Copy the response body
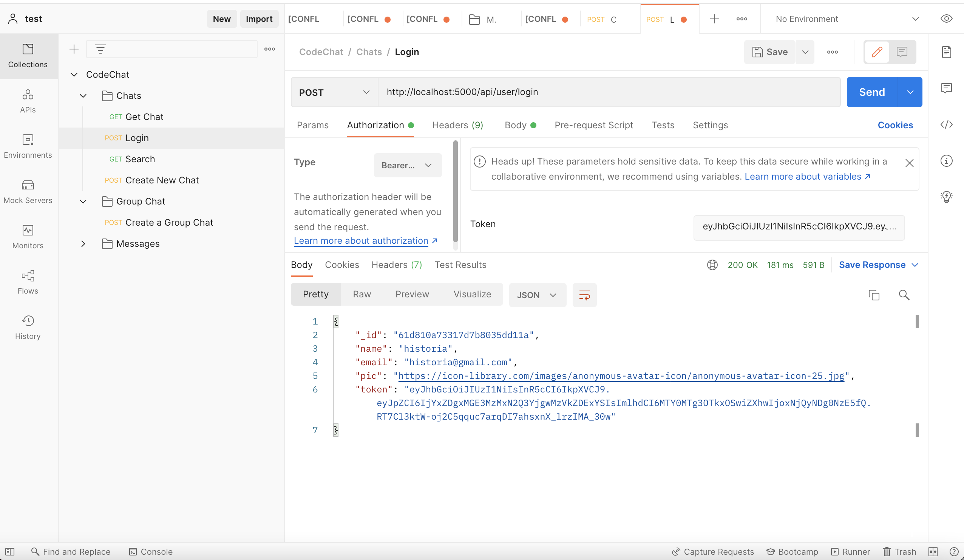Image resolution: width=964 pixels, height=560 pixels. tap(874, 295)
